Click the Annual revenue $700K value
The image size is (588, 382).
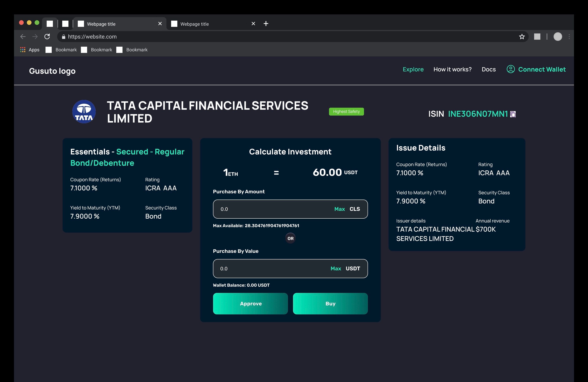(486, 229)
